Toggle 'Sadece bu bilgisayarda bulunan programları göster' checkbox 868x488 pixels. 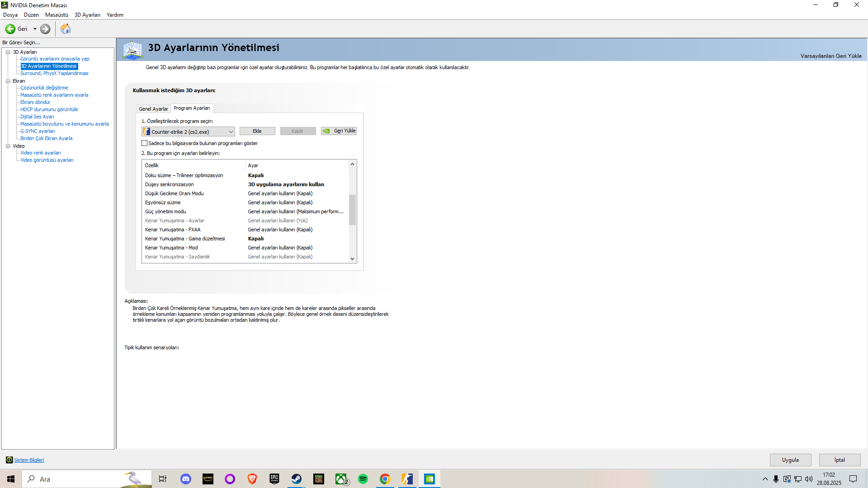click(145, 143)
